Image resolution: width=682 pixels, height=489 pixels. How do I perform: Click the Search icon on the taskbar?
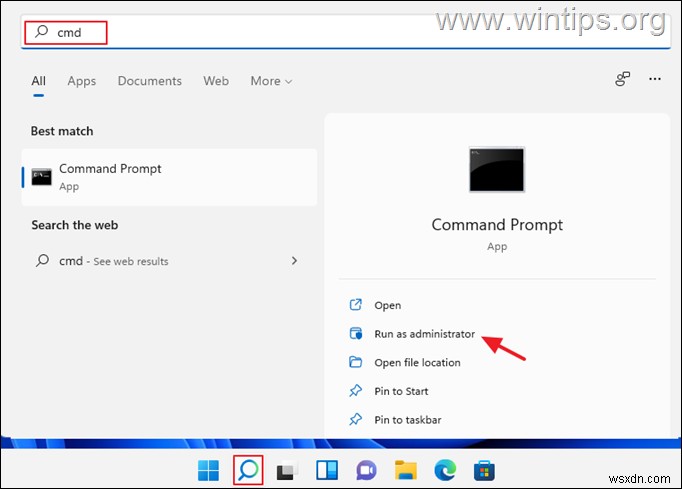coord(248,470)
